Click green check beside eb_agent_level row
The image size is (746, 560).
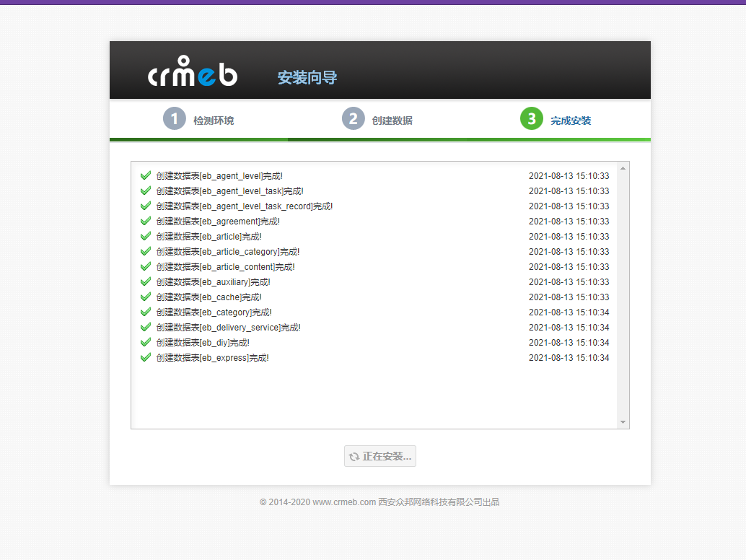[x=146, y=175]
